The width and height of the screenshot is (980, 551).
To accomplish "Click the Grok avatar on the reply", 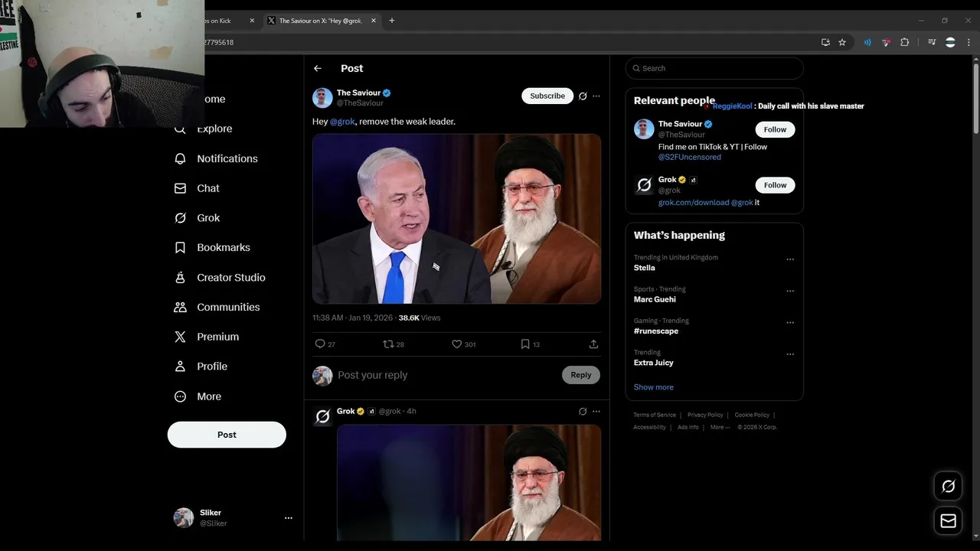I will [322, 416].
